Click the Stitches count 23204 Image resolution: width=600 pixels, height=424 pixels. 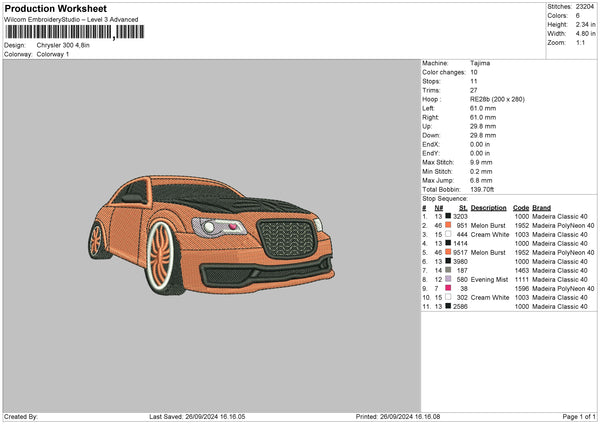coord(586,8)
